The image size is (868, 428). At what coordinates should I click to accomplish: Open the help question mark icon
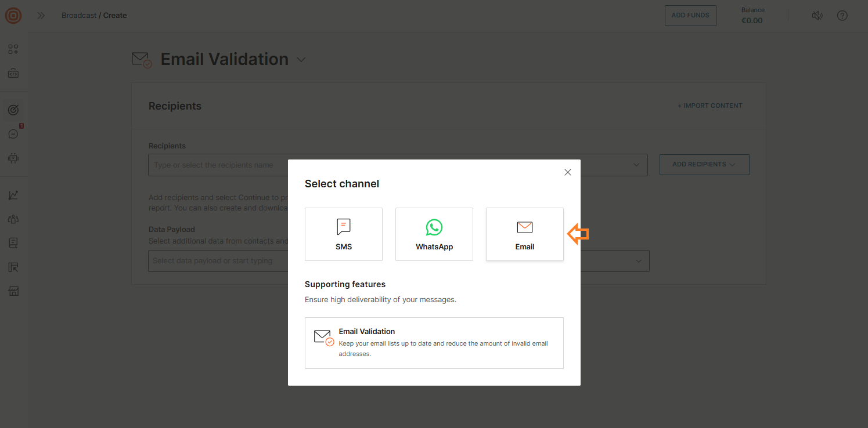point(842,16)
